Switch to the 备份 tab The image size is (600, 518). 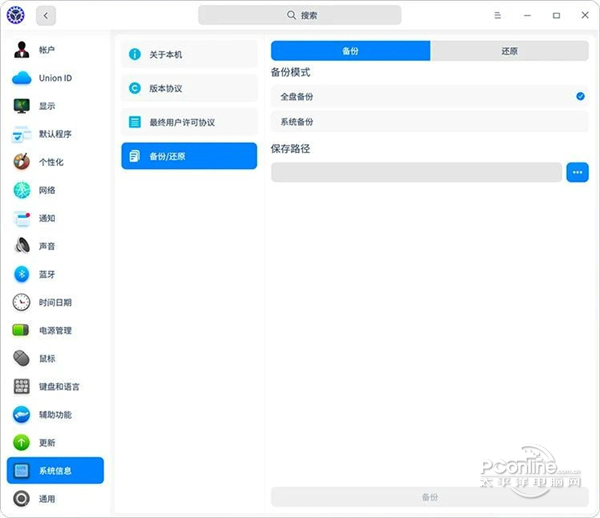351,51
